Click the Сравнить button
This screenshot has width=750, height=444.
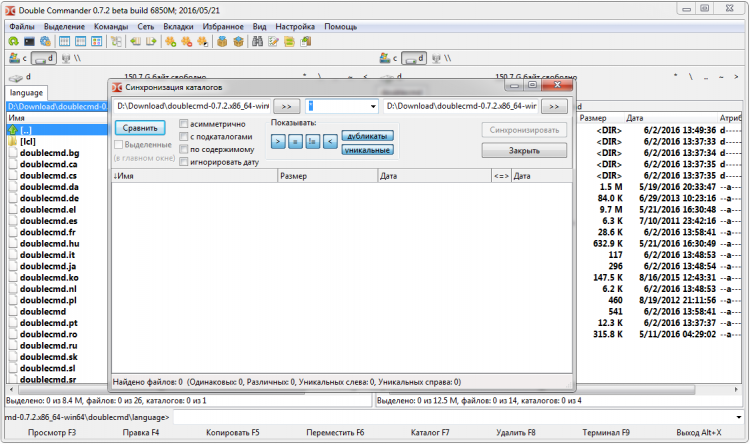tap(140, 128)
